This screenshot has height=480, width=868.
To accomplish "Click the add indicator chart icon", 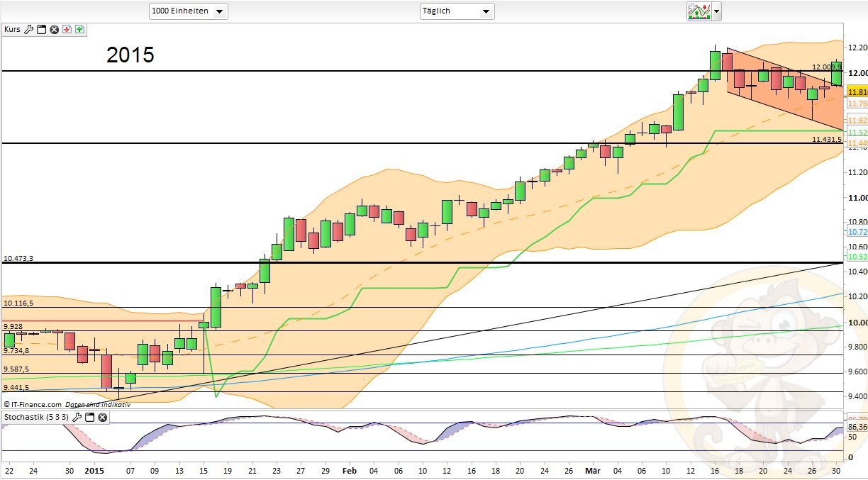I will point(699,11).
